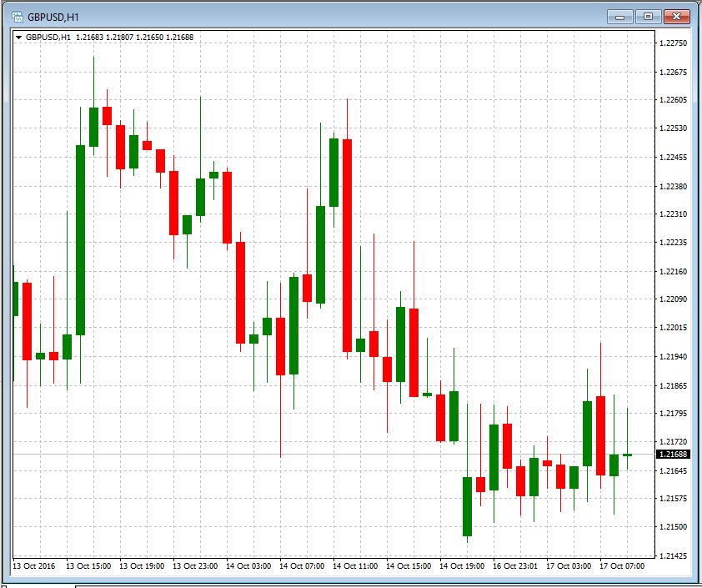Maximize the GBPUSD,H1 chart window
702x588 pixels.
(x=648, y=17)
